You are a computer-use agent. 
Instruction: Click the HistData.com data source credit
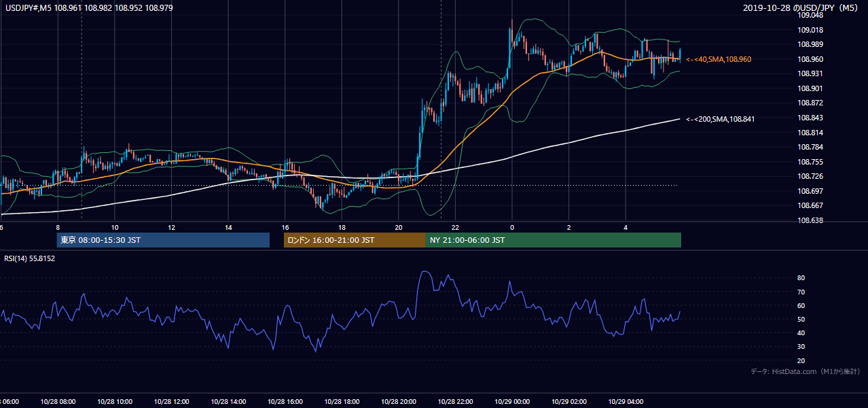[x=805, y=371]
